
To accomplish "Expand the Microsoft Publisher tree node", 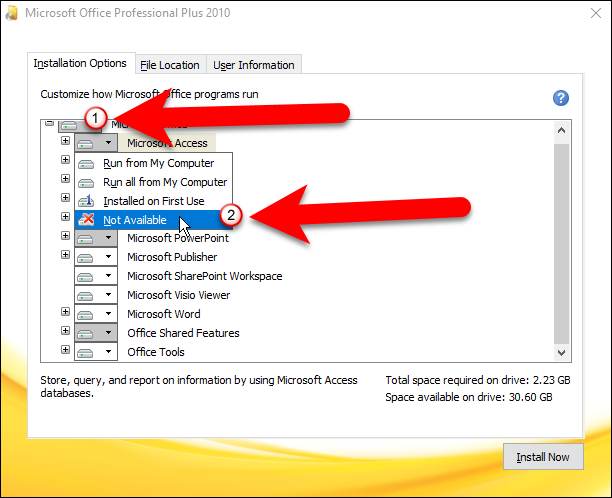I will coord(66,255).
